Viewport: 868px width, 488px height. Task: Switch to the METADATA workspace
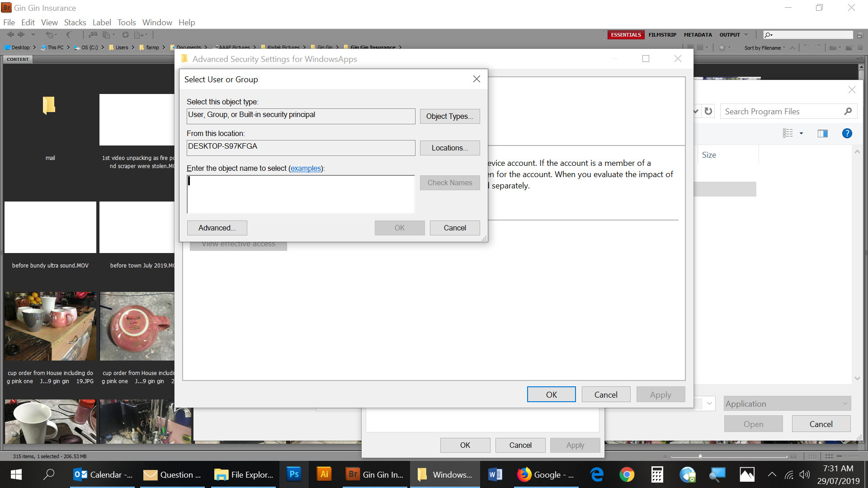click(x=698, y=35)
